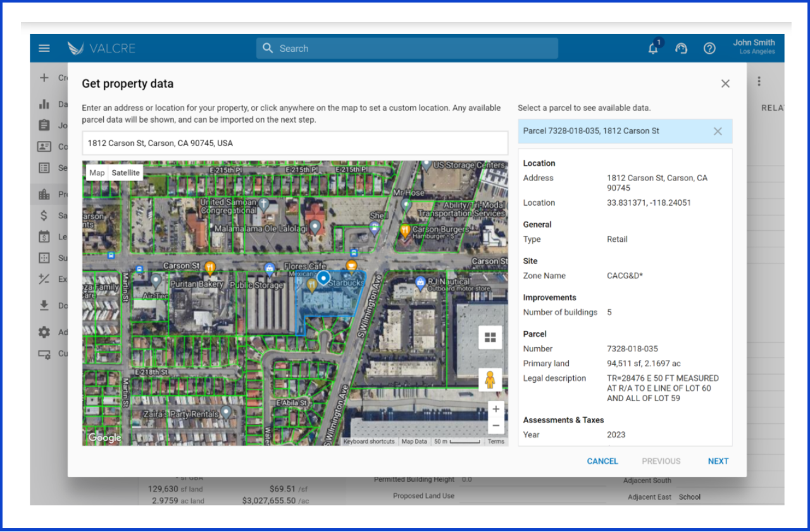Viewport: 810px width, 532px height.
Task: Click the Puritan Bakery label on map
Action: [197, 285]
